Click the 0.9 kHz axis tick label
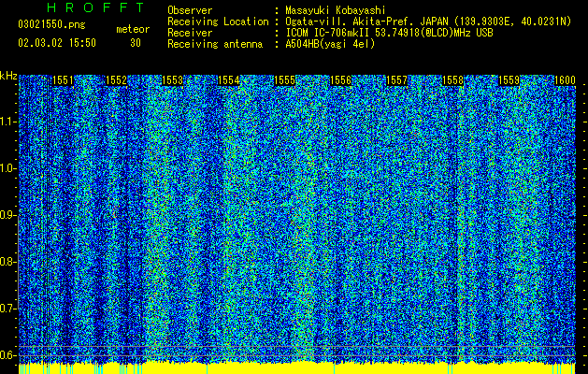 7,215
